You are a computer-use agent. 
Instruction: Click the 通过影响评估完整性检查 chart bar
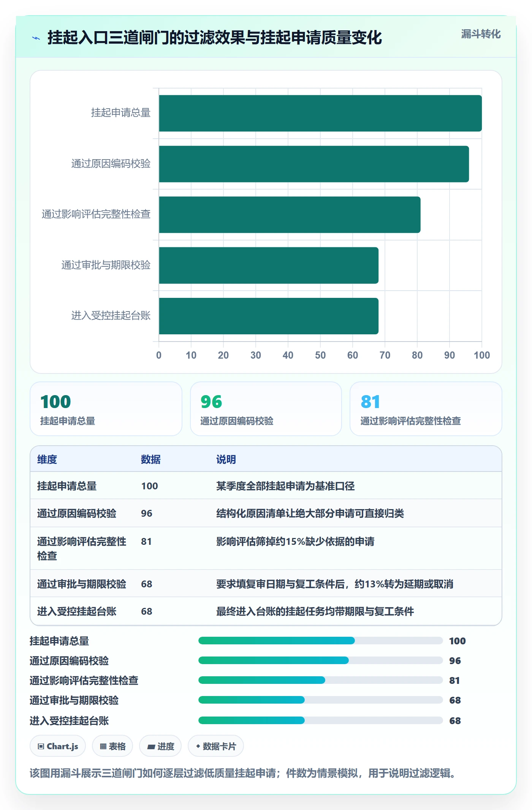tap(290, 215)
